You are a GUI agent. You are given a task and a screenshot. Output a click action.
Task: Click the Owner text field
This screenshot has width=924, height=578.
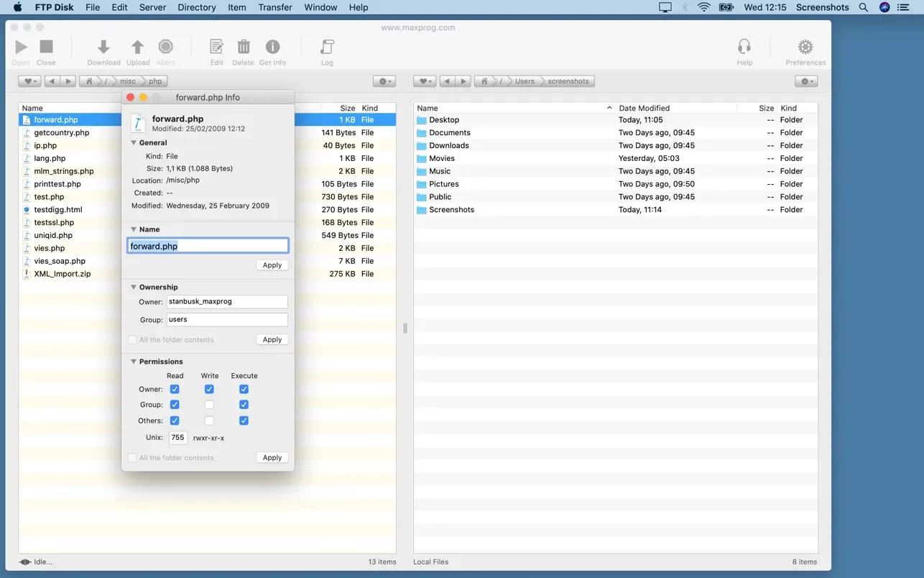point(226,302)
